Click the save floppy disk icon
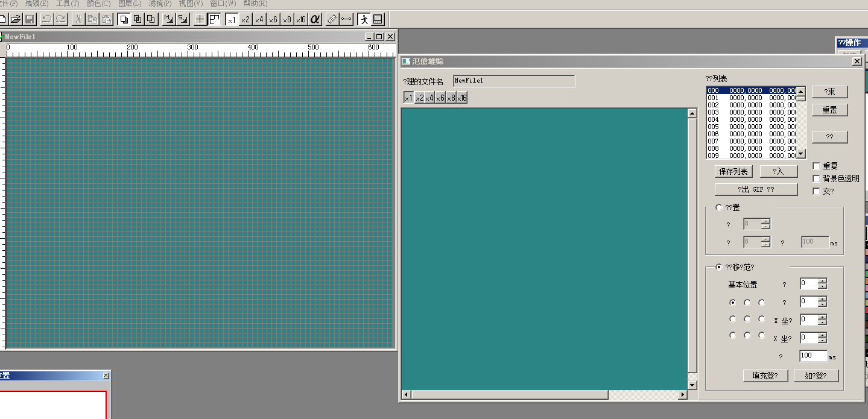Image resolution: width=868 pixels, height=419 pixels. click(x=30, y=19)
